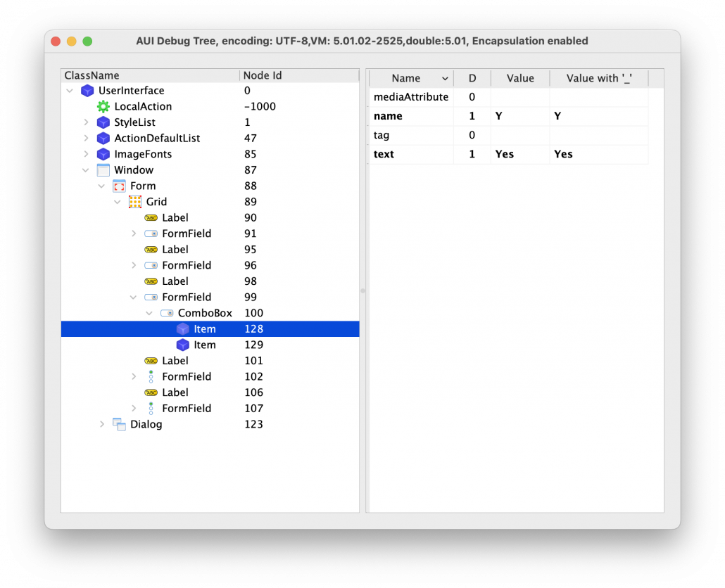Select the mediaAttribute row

point(509,97)
